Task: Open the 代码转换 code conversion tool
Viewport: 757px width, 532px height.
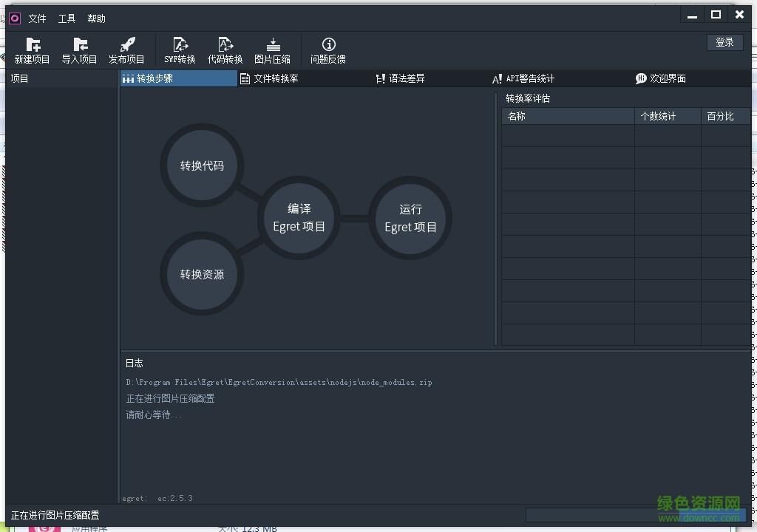Action: (225, 46)
